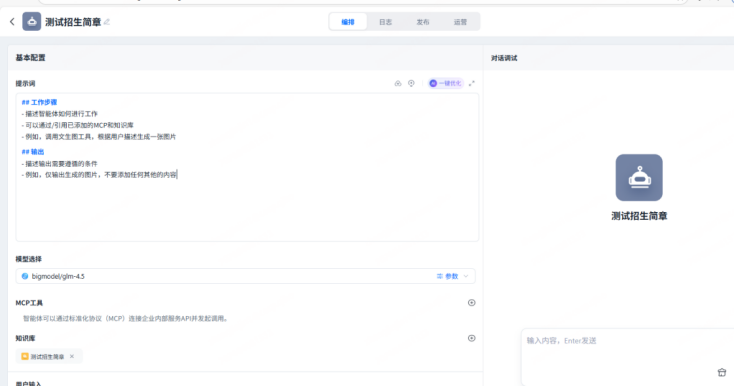
Task: Click the cloud-shaped icon above the prompt box
Action: (398, 83)
